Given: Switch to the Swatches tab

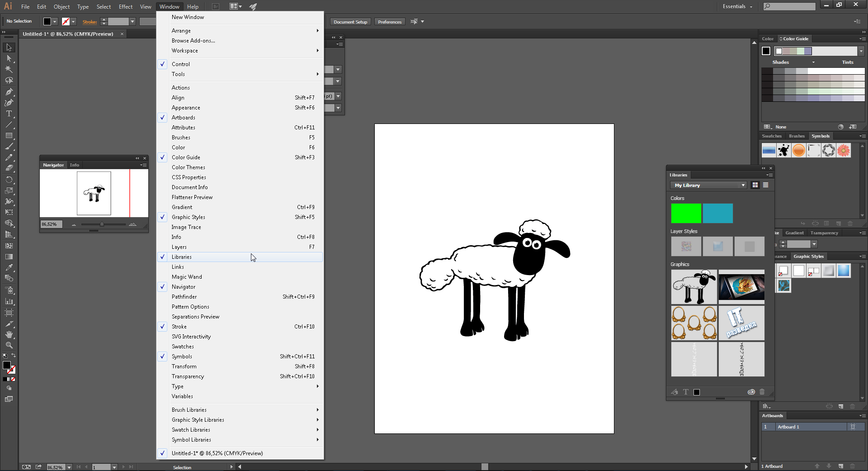Looking at the screenshot, I should [x=771, y=136].
